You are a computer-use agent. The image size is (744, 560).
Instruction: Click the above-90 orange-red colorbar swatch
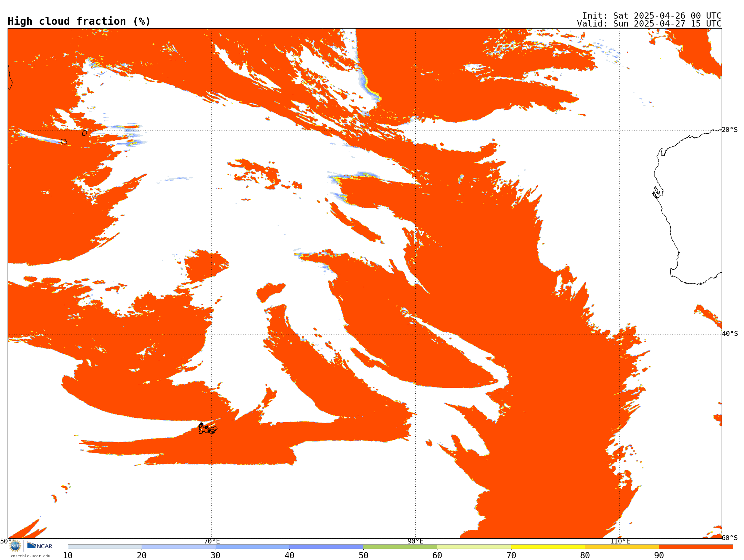pos(696,547)
